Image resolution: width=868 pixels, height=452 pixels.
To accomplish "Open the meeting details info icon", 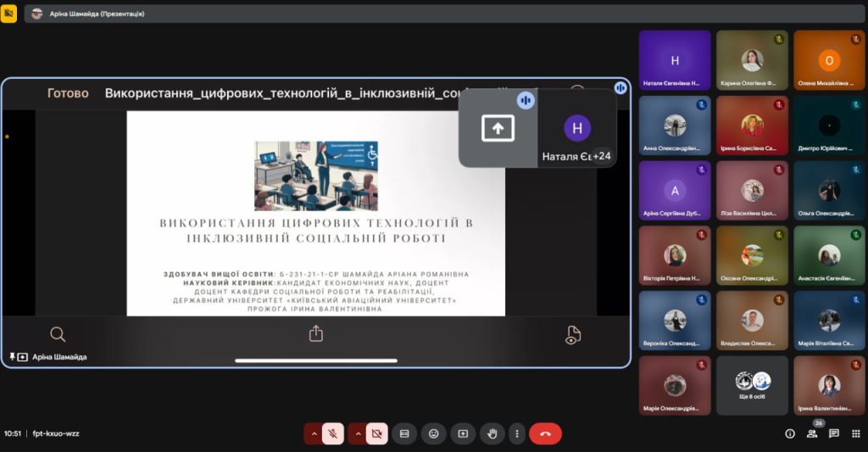I will (790, 433).
